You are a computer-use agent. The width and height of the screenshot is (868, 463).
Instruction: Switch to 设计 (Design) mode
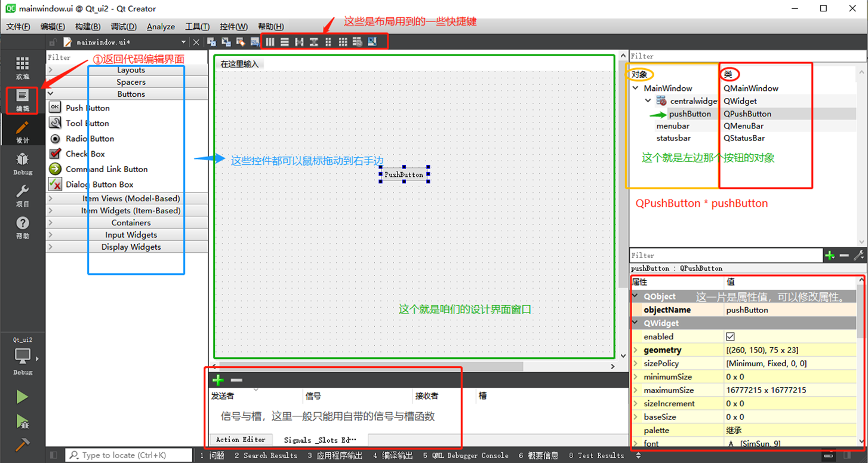22,132
